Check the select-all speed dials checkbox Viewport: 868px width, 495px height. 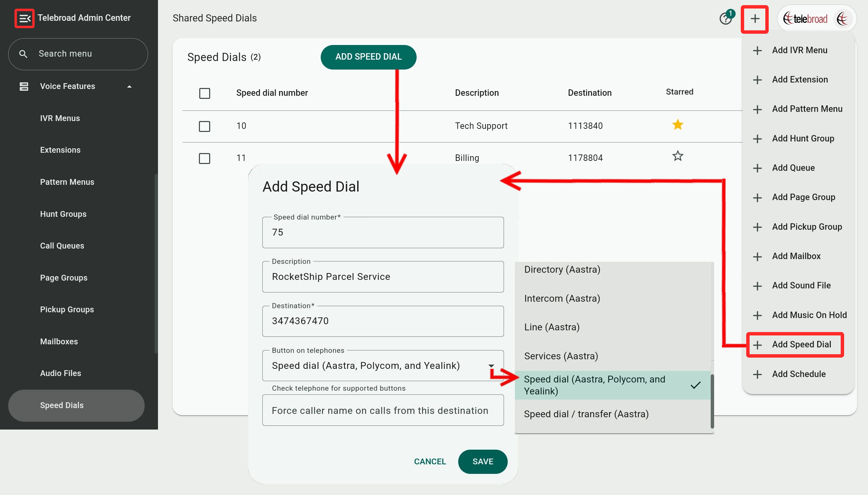coord(204,93)
